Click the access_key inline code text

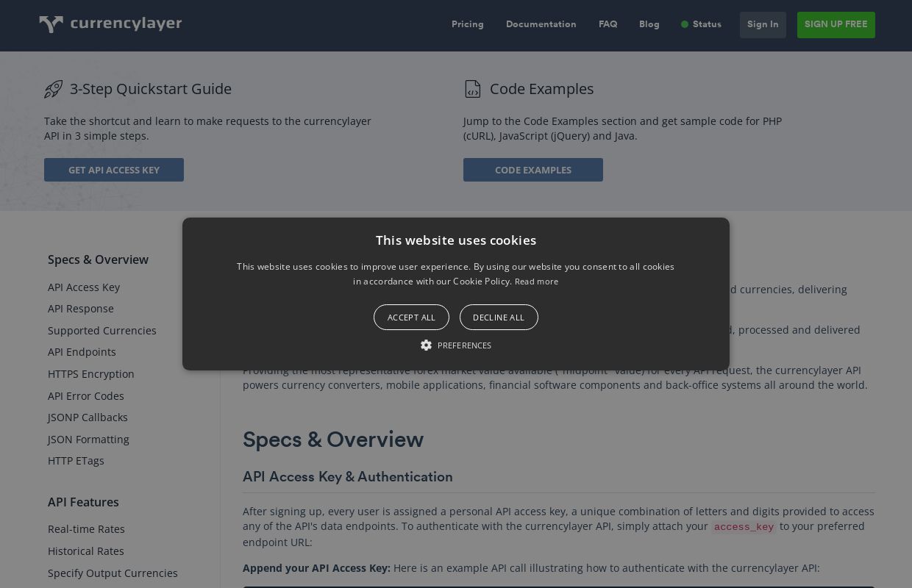pyautogui.click(x=744, y=527)
